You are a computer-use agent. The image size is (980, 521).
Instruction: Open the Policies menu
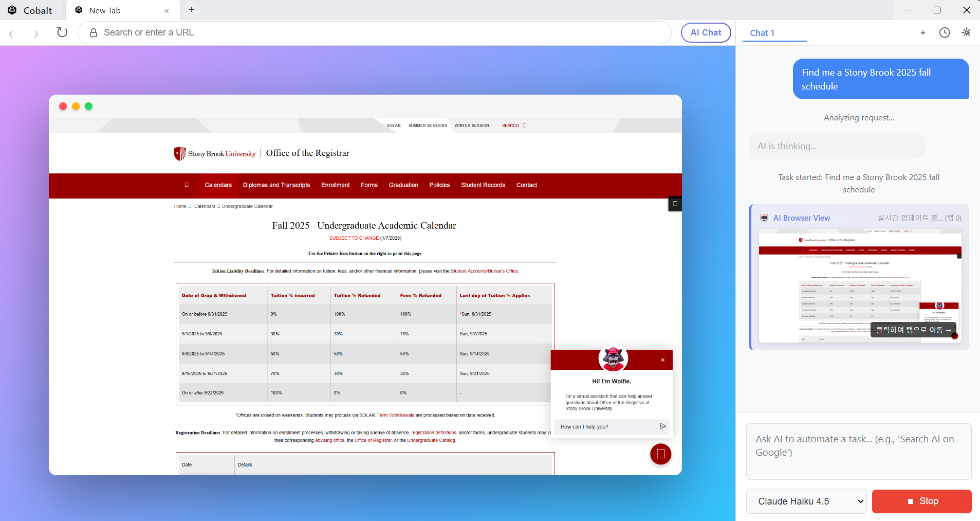[439, 185]
